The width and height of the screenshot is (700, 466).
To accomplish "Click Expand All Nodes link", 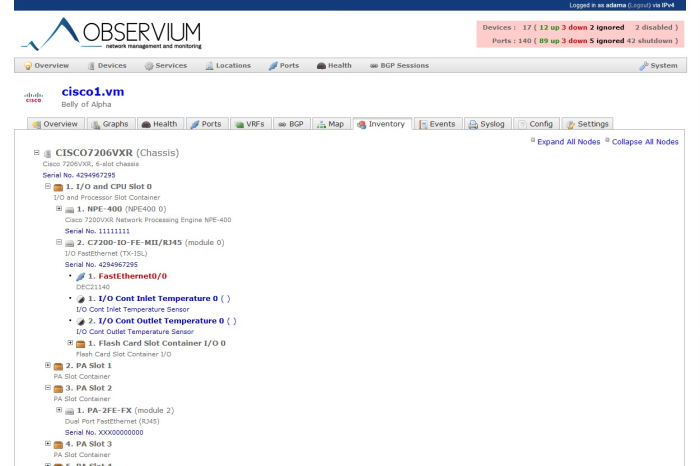I will [568, 142].
